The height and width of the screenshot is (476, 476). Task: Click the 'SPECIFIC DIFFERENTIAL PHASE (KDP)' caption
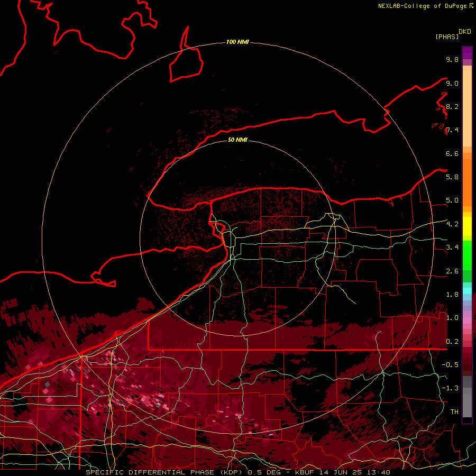166,472
